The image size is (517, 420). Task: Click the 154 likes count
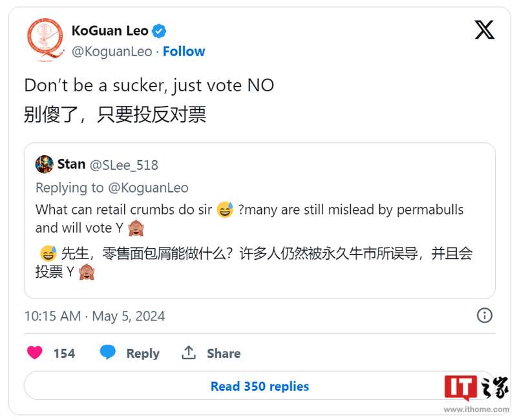click(x=64, y=353)
